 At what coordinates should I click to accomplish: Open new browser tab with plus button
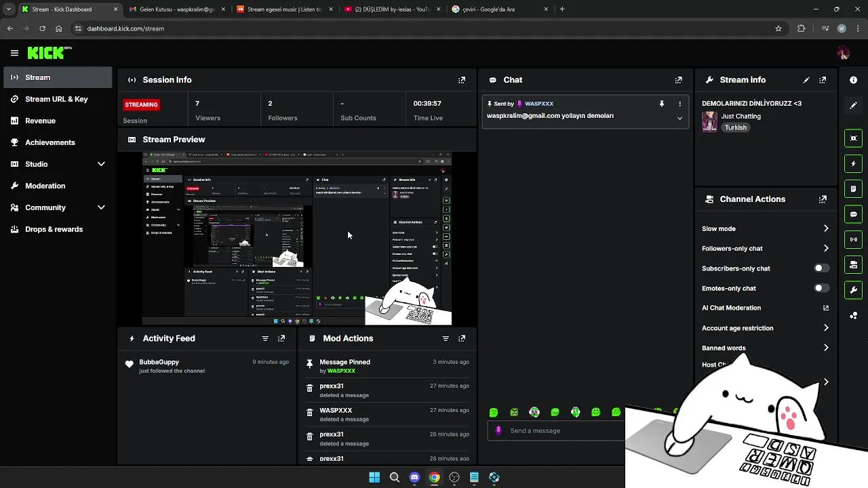pos(562,9)
